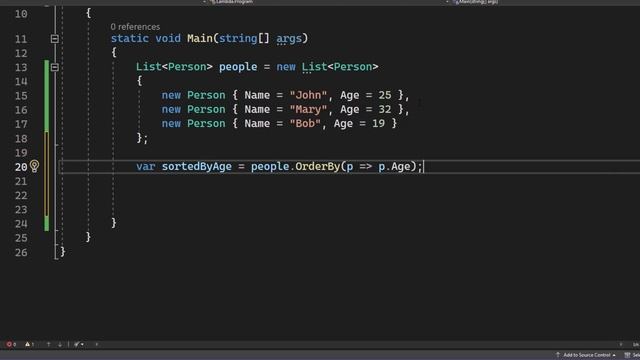
Task: Open the code cleanup brush dropdown
Action: tap(79, 344)
